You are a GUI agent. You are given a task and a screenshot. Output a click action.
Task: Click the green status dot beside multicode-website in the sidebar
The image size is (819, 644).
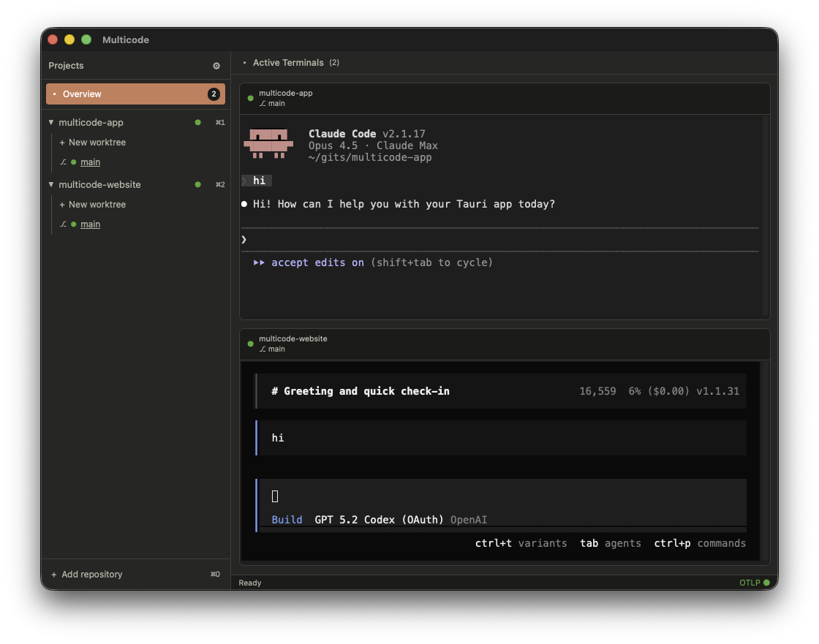click(x=198, y=184)
